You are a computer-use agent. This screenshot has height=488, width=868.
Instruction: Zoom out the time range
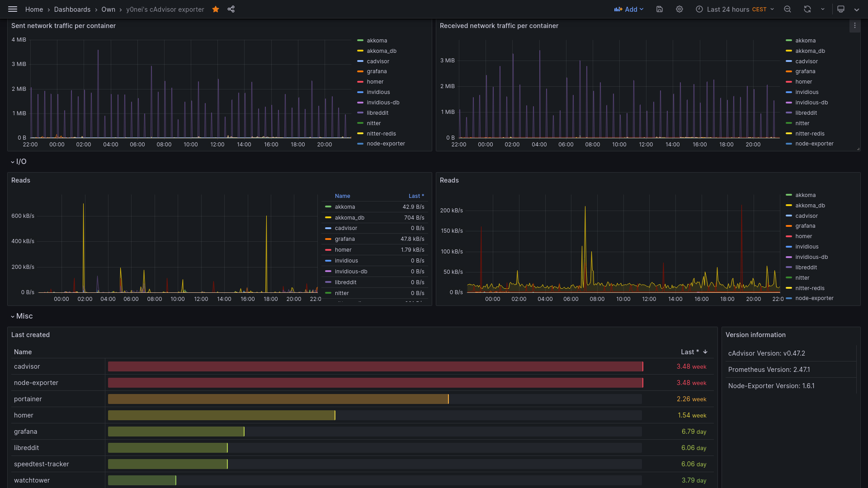788,9
